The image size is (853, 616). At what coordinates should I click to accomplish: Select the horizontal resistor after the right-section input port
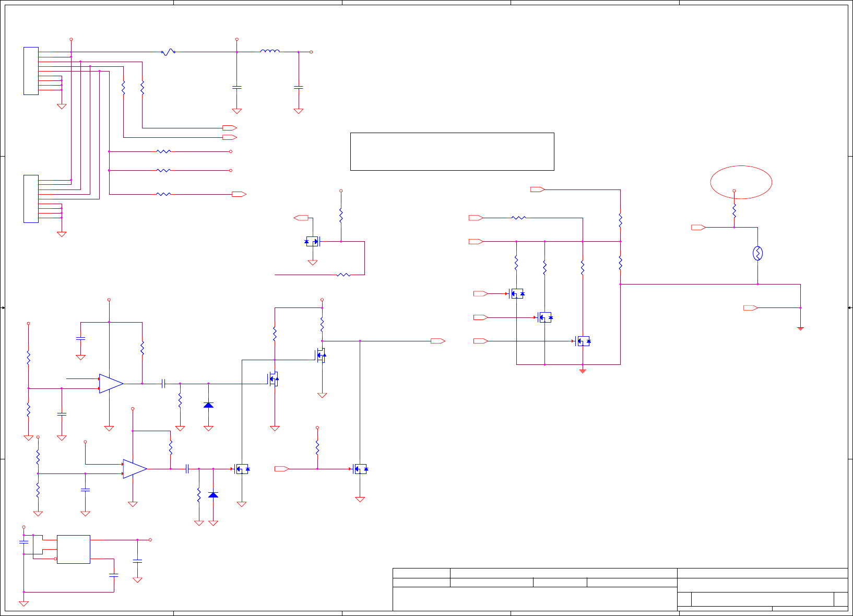coord(518,218)
